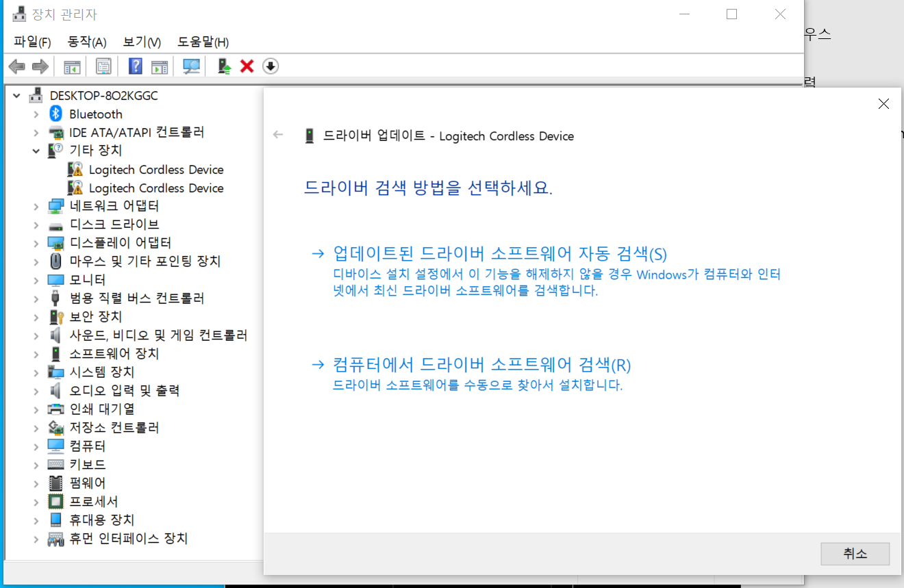This screenshot has width=904, height=588.
Task: Click the 디스플레이 어댑터 category icon
Action: [x=56, y=243]
